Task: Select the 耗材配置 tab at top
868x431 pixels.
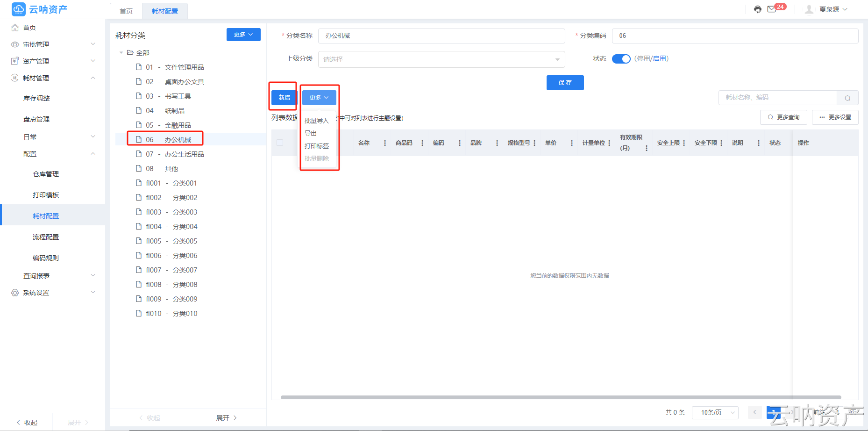Action: pyautogui.click(x=165, y=11)
